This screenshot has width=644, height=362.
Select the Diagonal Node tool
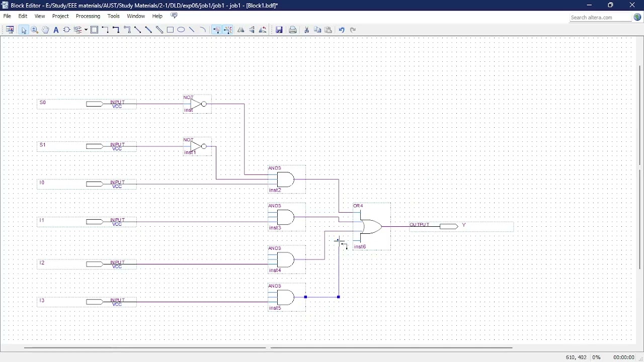137,30
